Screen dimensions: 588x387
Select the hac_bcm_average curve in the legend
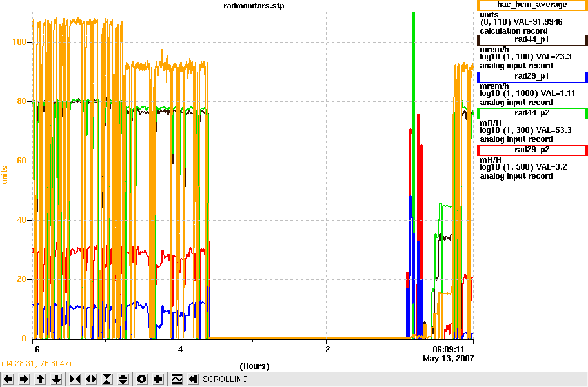point(532,5)
